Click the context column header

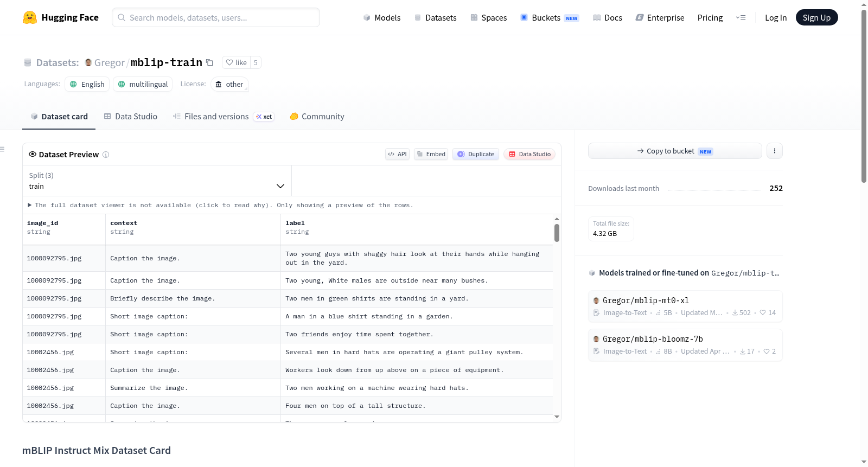click(x=193, y=229)
